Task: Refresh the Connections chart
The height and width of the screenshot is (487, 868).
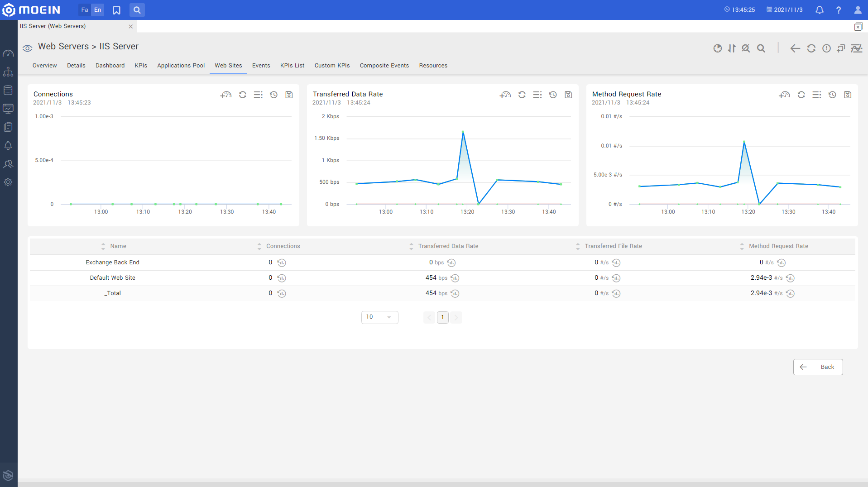Action: [x=243, y=95]
